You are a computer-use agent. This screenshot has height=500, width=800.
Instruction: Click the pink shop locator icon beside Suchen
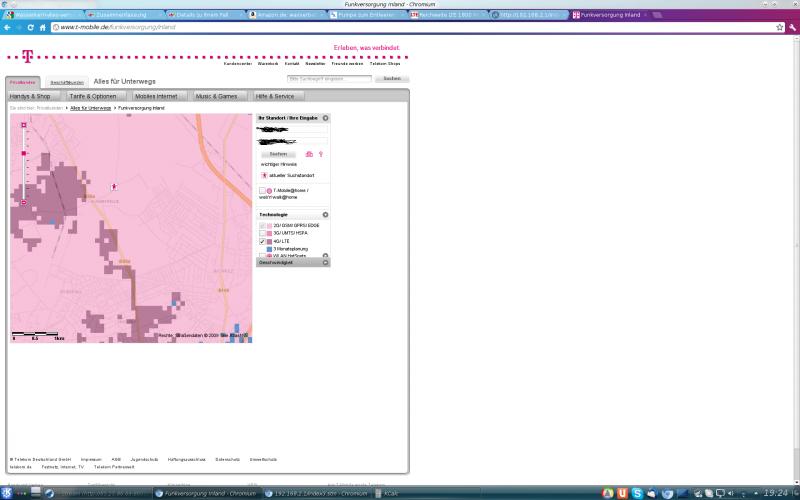pyautogui.click(x=309, y=154)
